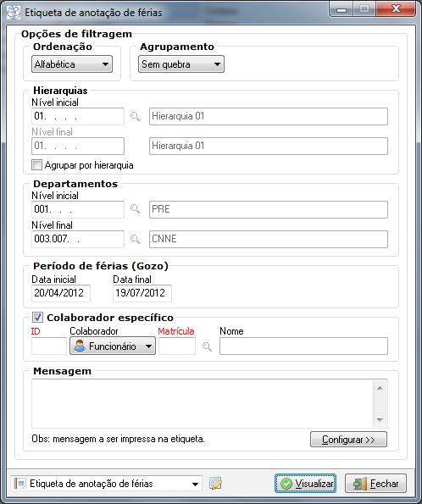Click the Departamentos nível final search magnifier
This screenshot has width=422, height=504.
(x=135, y=239)
